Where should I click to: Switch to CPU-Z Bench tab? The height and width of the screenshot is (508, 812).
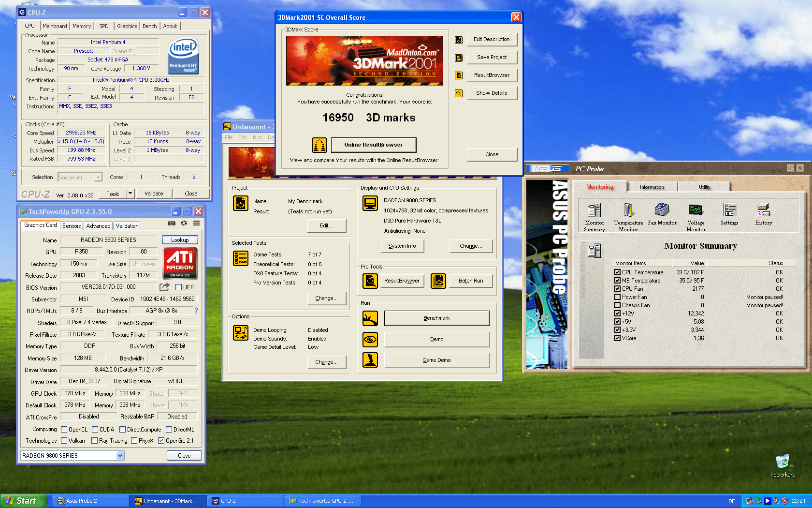[150, 26]
